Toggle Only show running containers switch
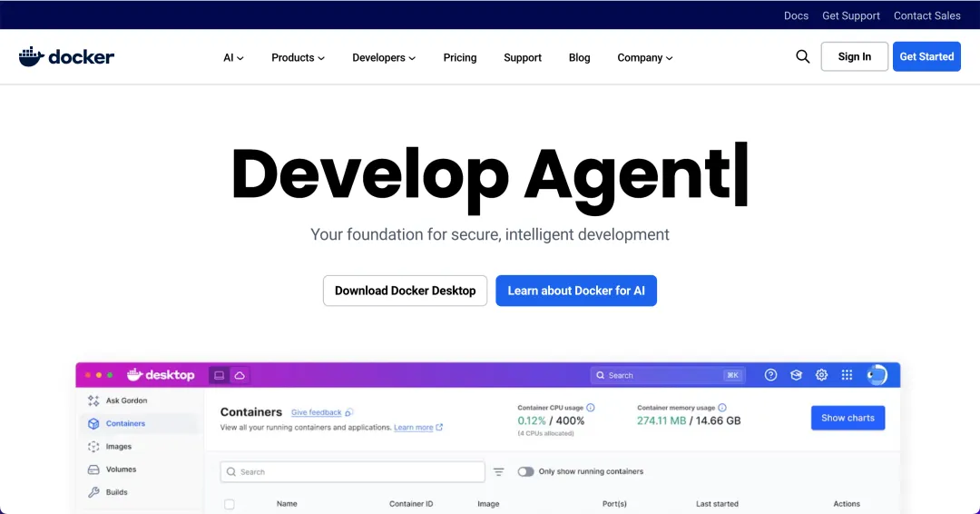The height and width of the screenshot is (514, 980). pos(525,471)
